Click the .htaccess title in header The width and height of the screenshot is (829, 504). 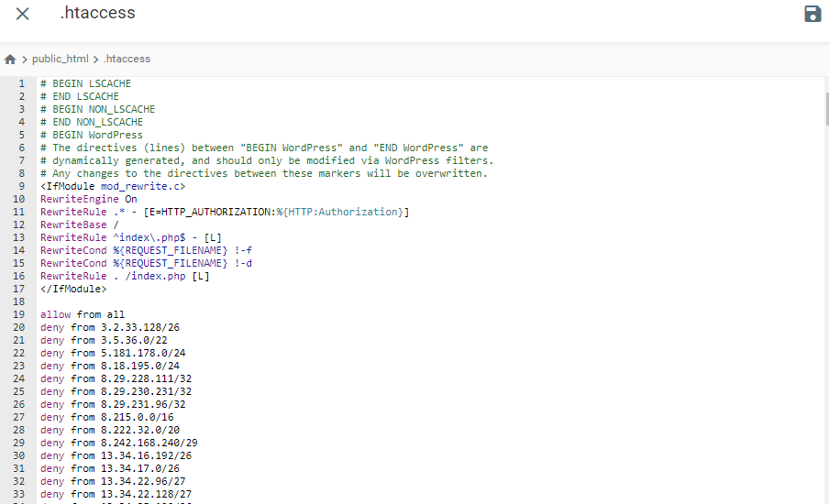(97, 13)
